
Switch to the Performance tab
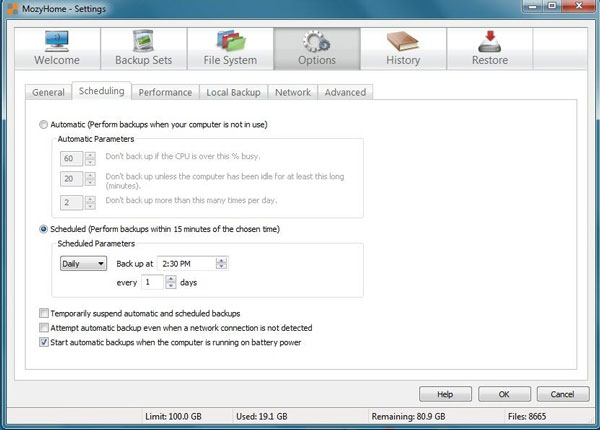[165, 92]
